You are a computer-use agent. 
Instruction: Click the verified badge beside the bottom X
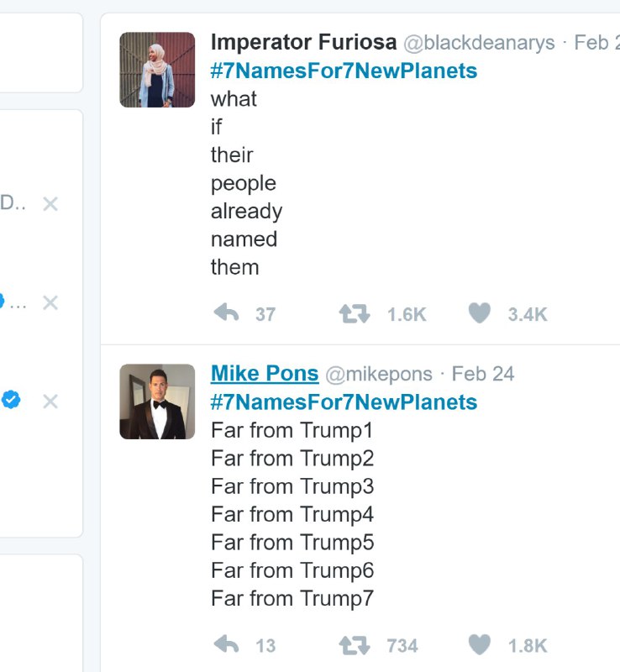[11, 400]
